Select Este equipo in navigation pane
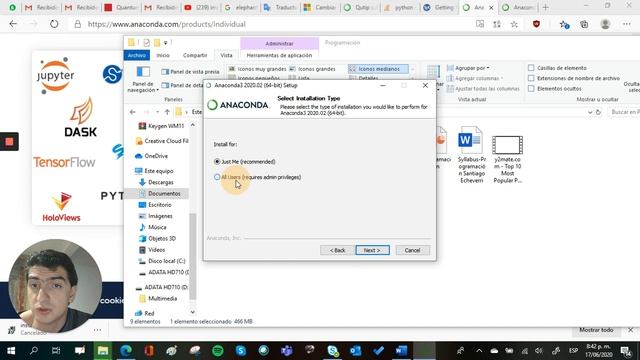Image resolution: width=640 pixels, height=360 pixels. [154, 171]
